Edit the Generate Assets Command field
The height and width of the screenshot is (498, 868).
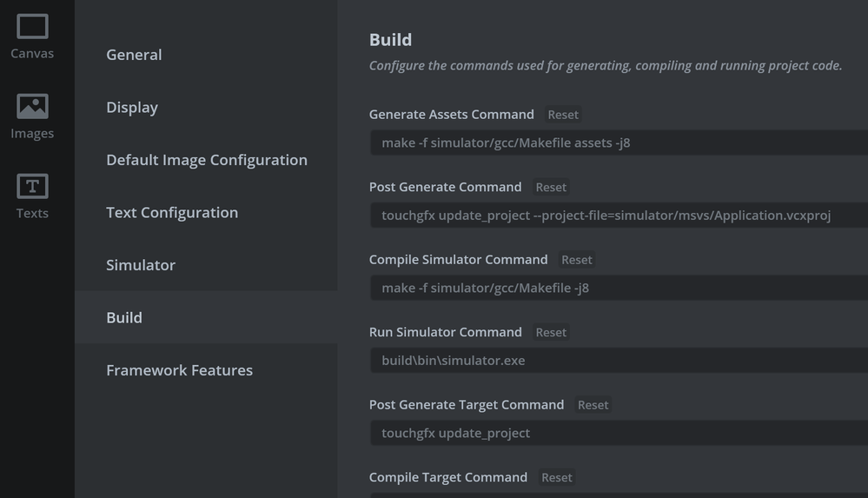619,143
